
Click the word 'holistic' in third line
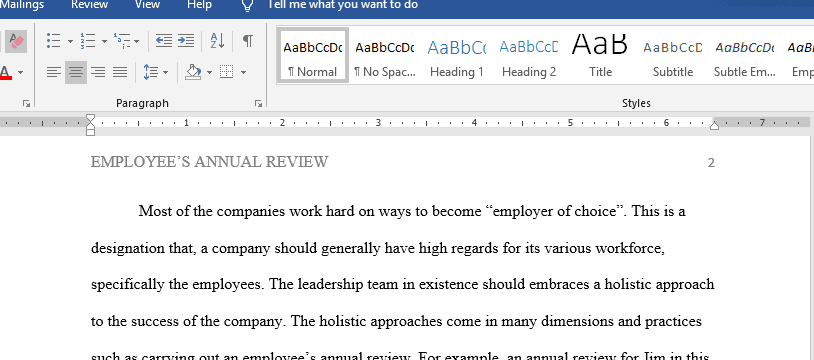click(629, 284)
